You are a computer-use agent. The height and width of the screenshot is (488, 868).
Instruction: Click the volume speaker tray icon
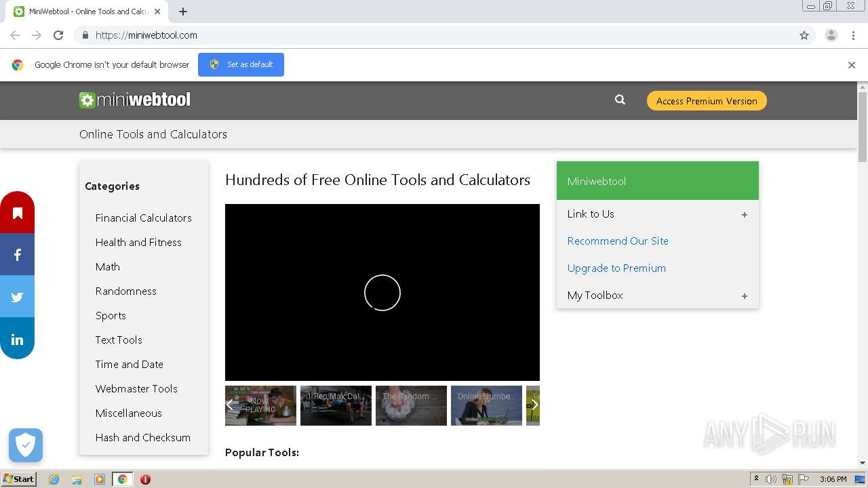tap(771, 479)
